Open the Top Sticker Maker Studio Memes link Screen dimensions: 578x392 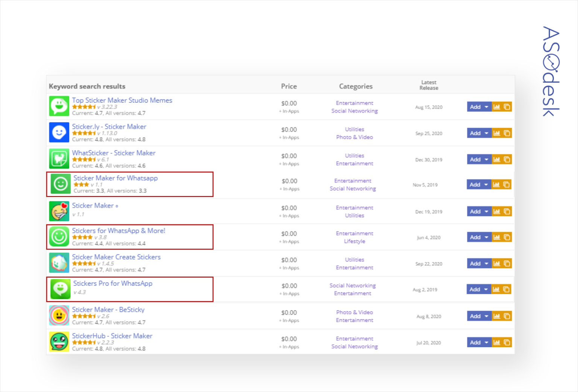coord(122,100)
